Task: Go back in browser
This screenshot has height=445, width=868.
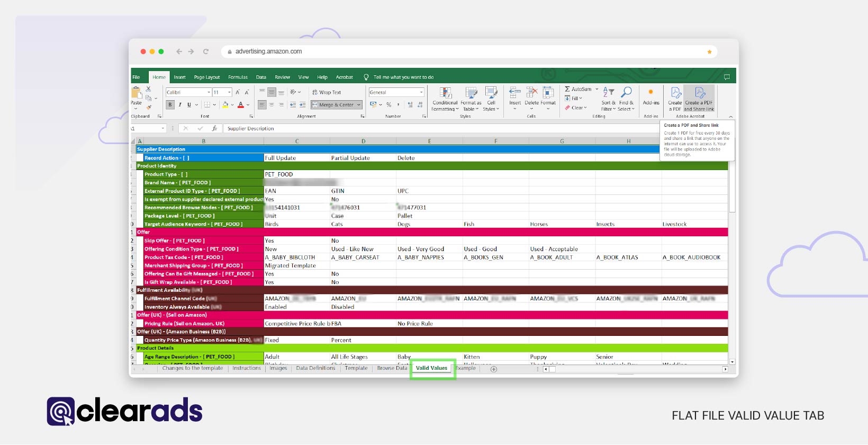Action: (179, 51)
